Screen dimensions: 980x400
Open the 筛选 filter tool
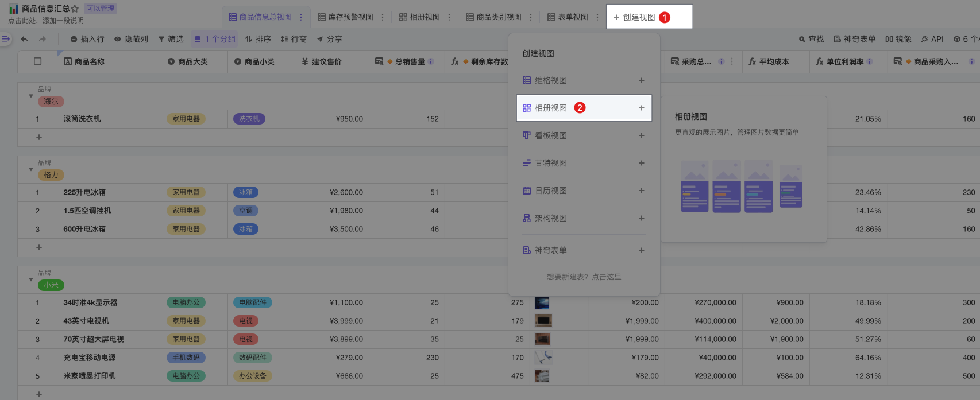pos(171,39)
